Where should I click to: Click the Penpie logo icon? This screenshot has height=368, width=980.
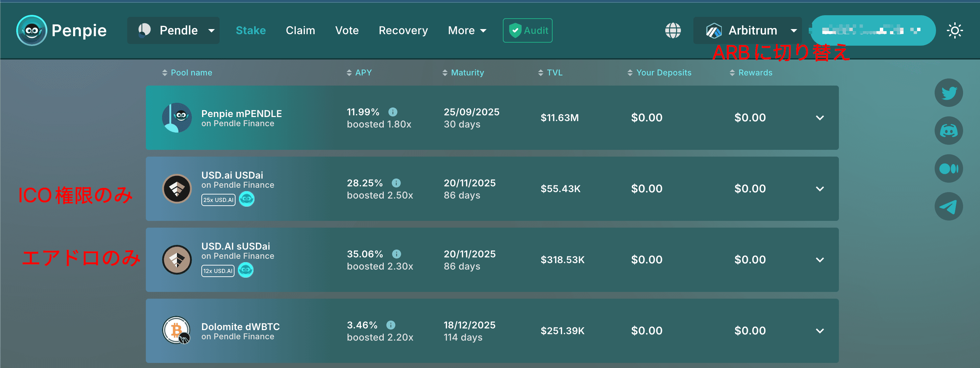pos(31,30)
